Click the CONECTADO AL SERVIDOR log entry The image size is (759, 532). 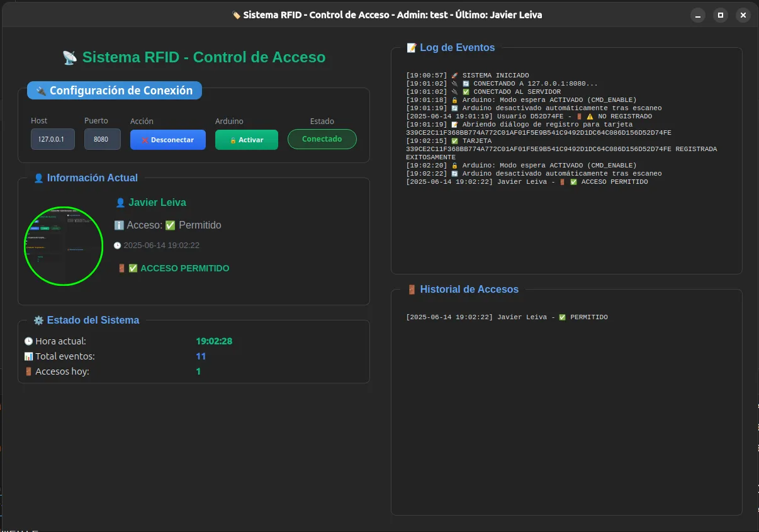483,92
